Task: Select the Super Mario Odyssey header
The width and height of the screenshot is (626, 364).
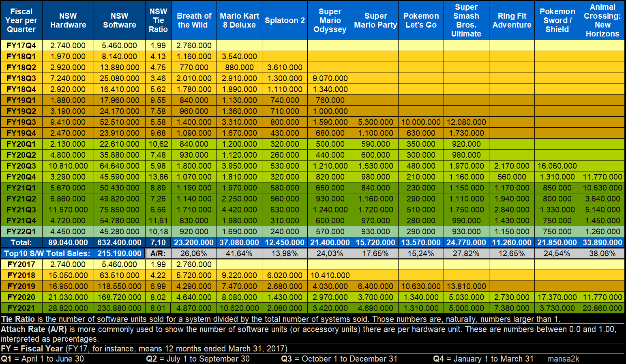Action: (x=330, y=20)
